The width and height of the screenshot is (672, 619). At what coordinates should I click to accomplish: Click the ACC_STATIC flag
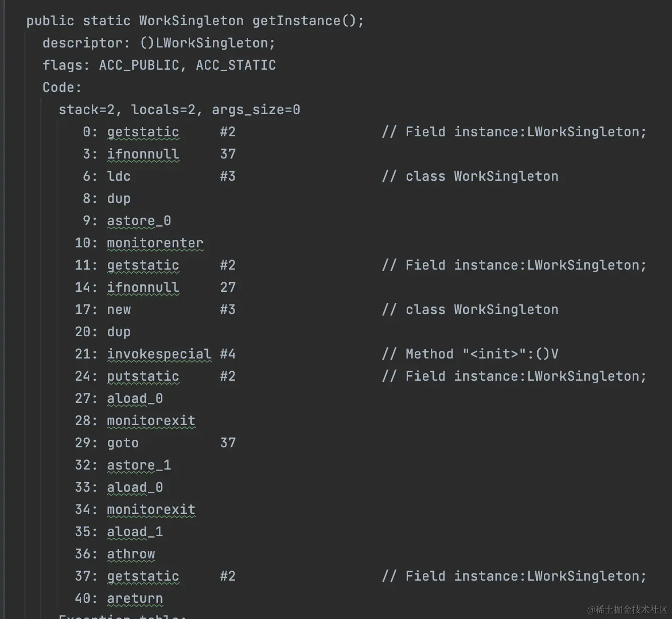(x=236, y=65)
